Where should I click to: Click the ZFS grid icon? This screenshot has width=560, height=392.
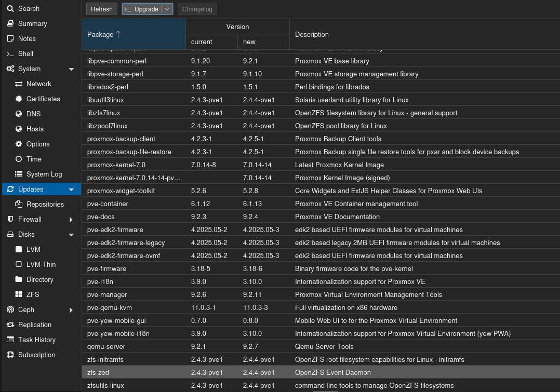pos(19,294)
